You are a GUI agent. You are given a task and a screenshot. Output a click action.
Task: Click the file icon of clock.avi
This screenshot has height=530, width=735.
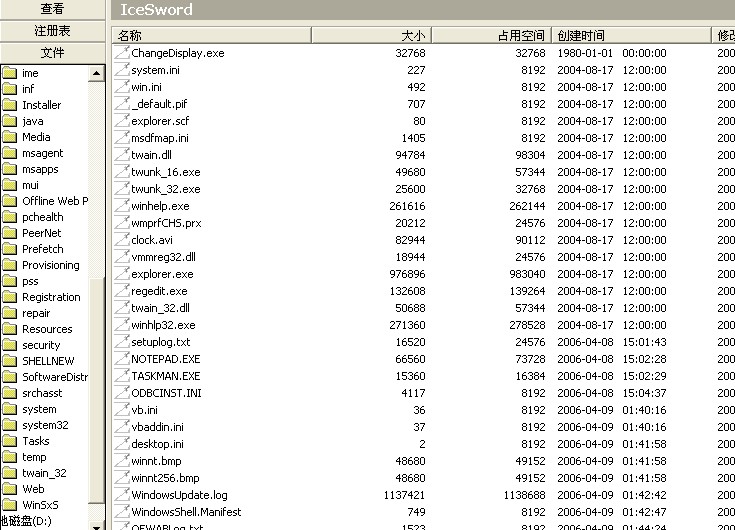[122, 239]
